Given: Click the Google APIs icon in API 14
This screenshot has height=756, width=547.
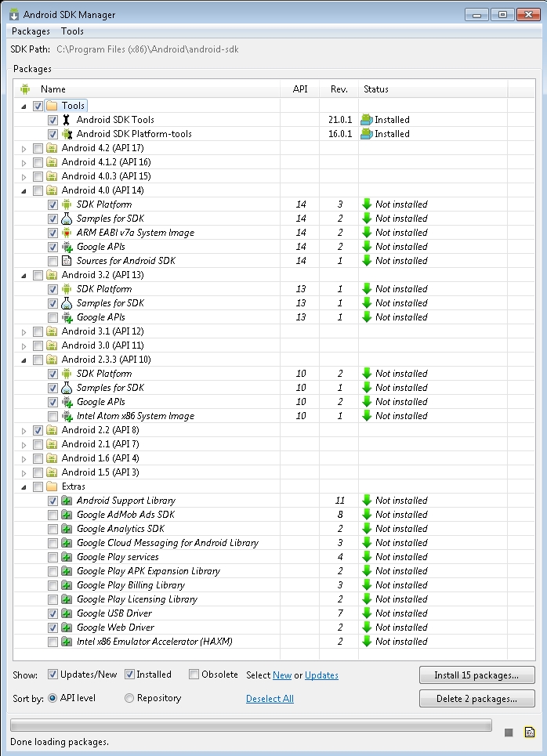Looking at the screenshot, I should point(67,247).
